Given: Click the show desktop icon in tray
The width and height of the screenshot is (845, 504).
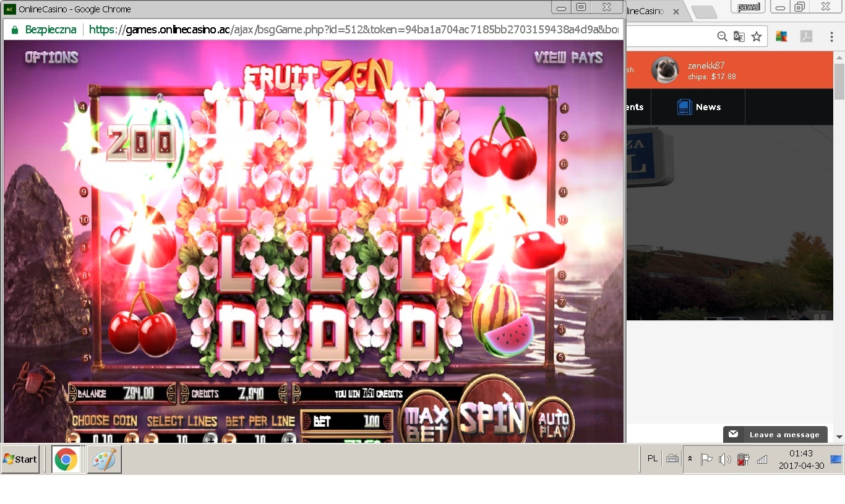Looking at the screenshot, I should [x=836, y=459].
